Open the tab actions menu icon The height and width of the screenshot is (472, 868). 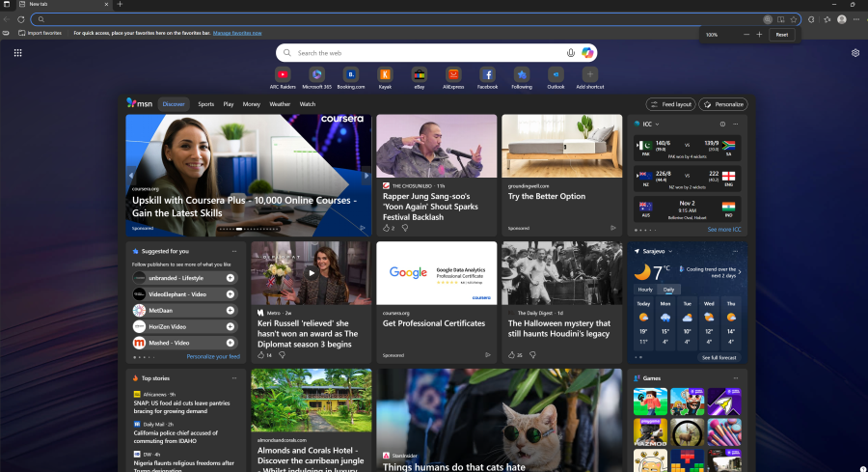point(7,4)
